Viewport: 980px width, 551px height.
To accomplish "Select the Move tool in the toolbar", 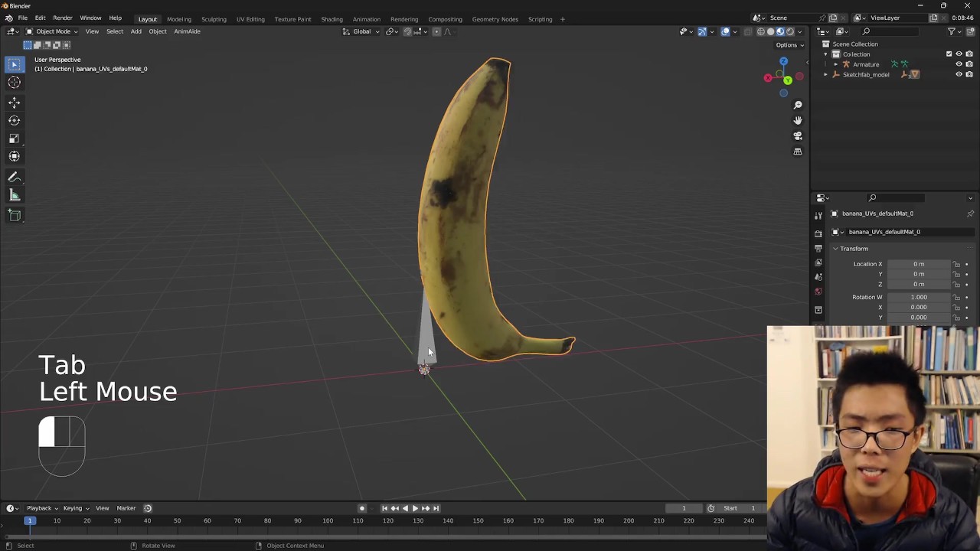I will click(14, 102).
